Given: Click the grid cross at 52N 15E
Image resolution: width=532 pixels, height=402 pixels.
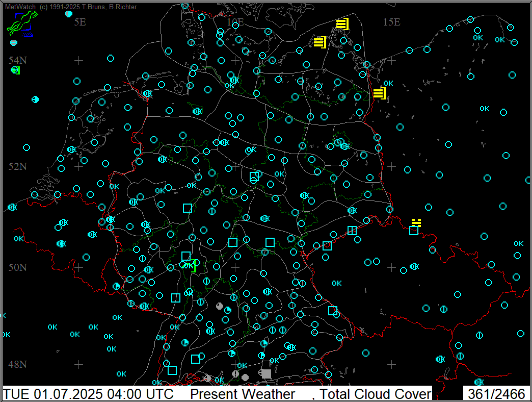Looking at the screenshot, I should click(x=391, y=166).
